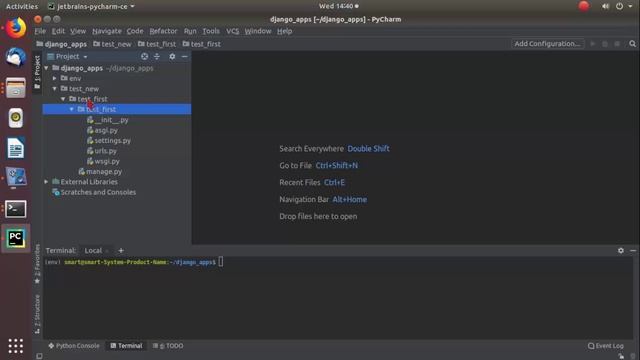Screen dimensions: 640x360
Task: Toggle tool window buttons icon in status bar
Action: coord(39,356)
